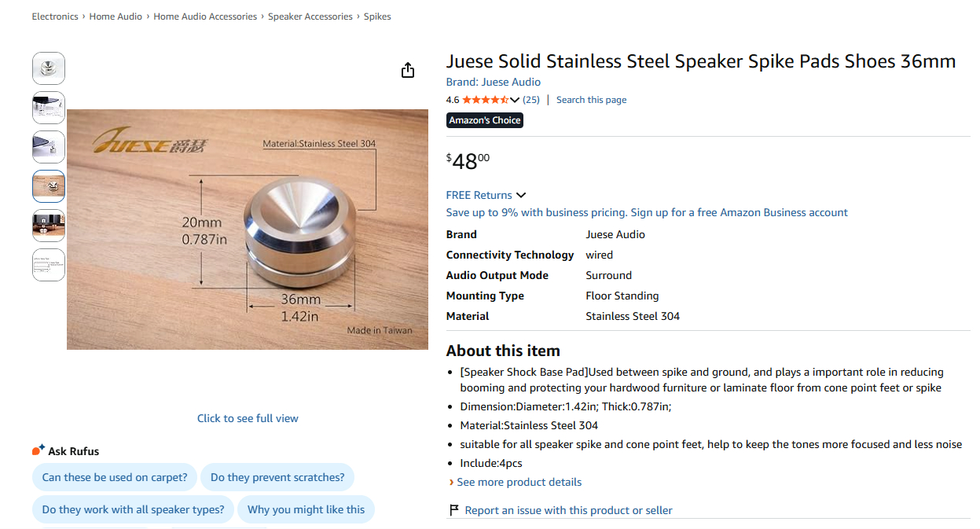Select the Why you might like this chip
The width and height of the screenshot is (980, 529).
(x=306, y=509)
